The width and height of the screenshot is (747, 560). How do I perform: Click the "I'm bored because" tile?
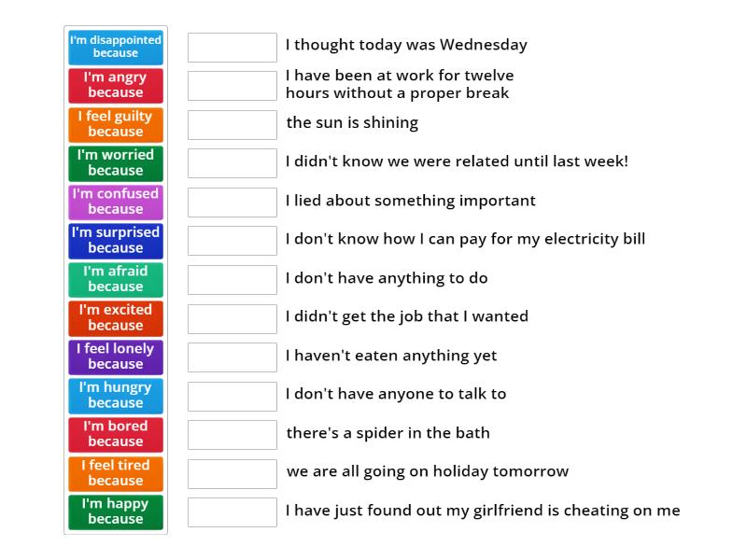(x=115, y=434)
